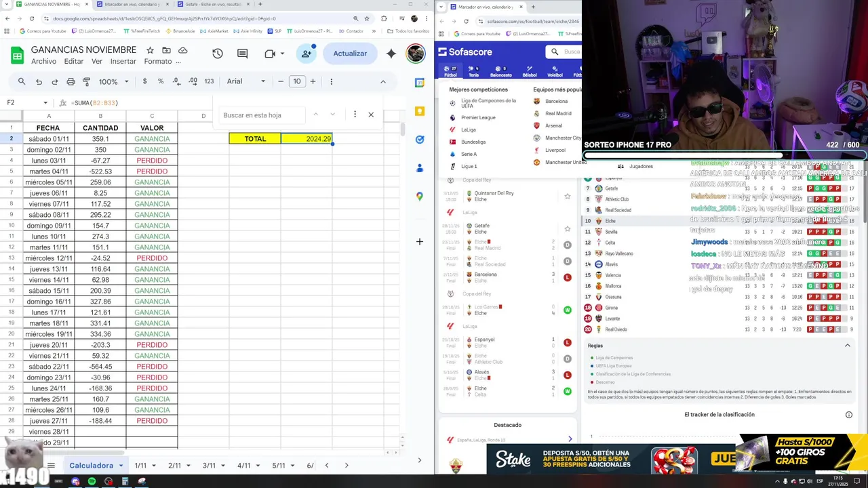Start a Meet call with the camera icon
Screen dimensions: 868x488
pos(269,54)
